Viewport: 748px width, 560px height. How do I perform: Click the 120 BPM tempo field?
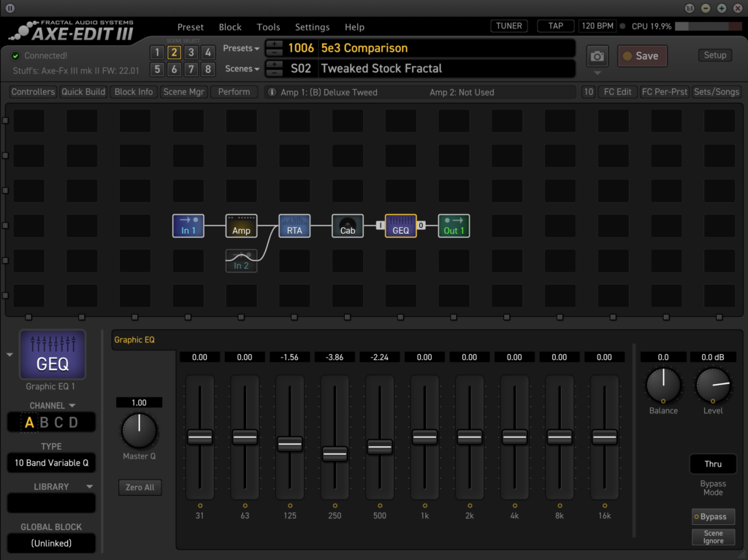click(x=598, y=26)
